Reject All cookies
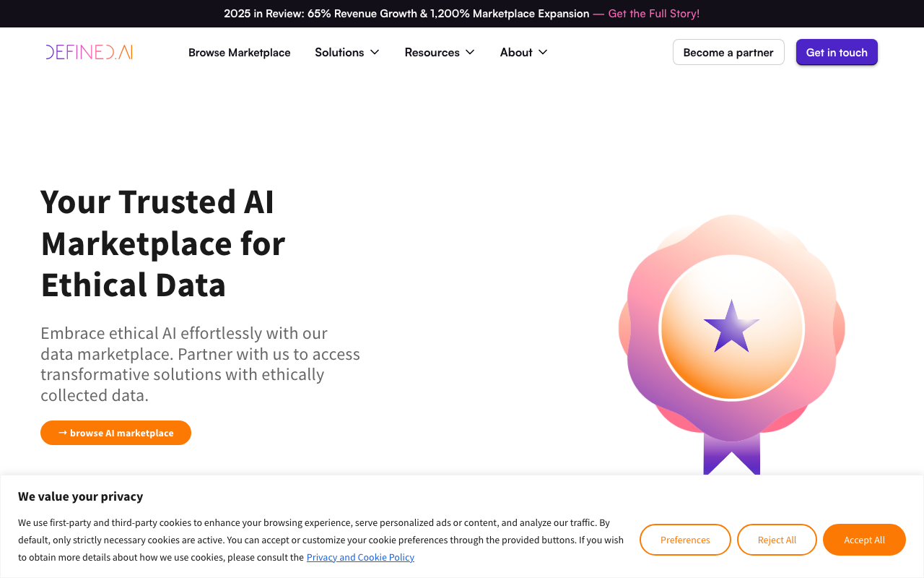This screenshot has height=578, width=924. click(x=777, y=540)
